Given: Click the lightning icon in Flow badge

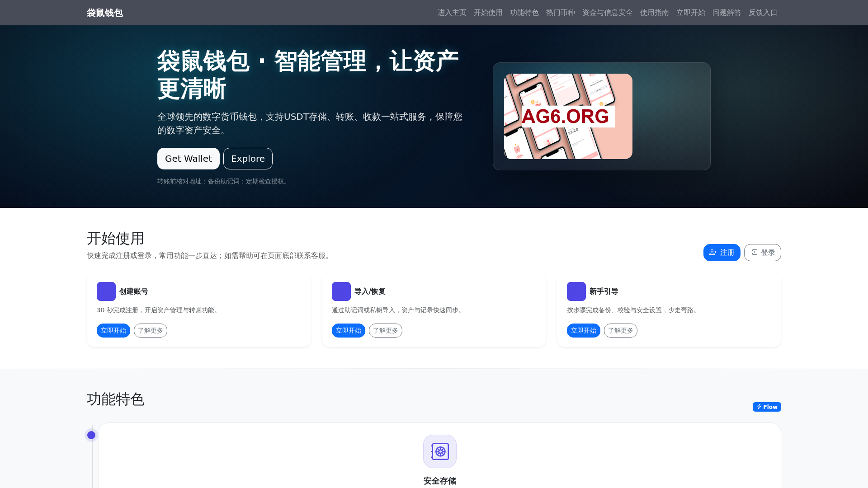Looking at the screenshot, I should tap(759, 407).
